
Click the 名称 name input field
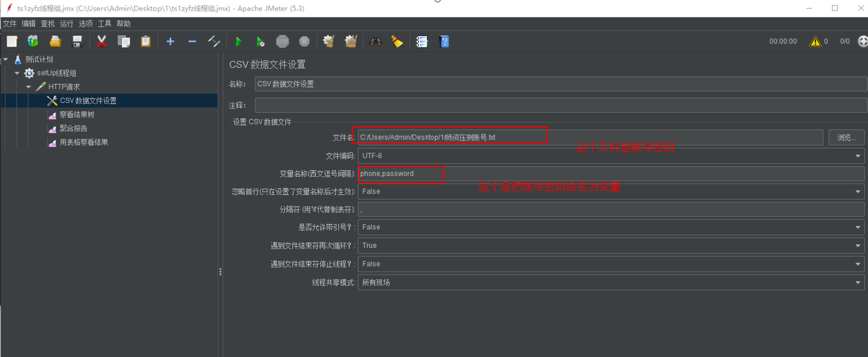[x=561, y=84]
